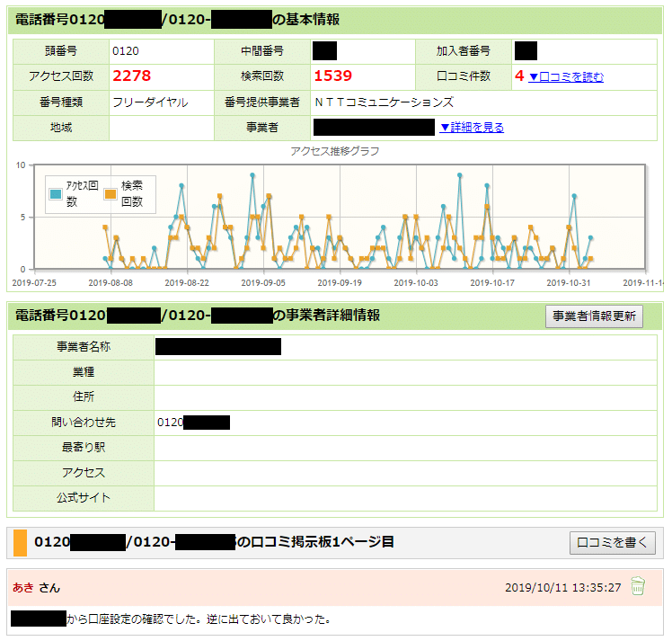Click the 事業者情報更新 button
This screenshot has width=672, height=641.
(x=594, y=316)
